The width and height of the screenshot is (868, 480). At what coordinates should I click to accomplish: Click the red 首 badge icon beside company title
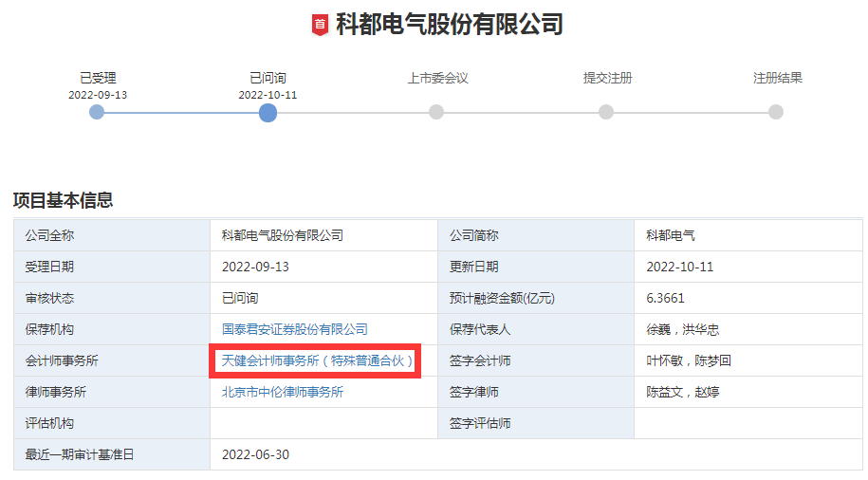coord(320,25)
